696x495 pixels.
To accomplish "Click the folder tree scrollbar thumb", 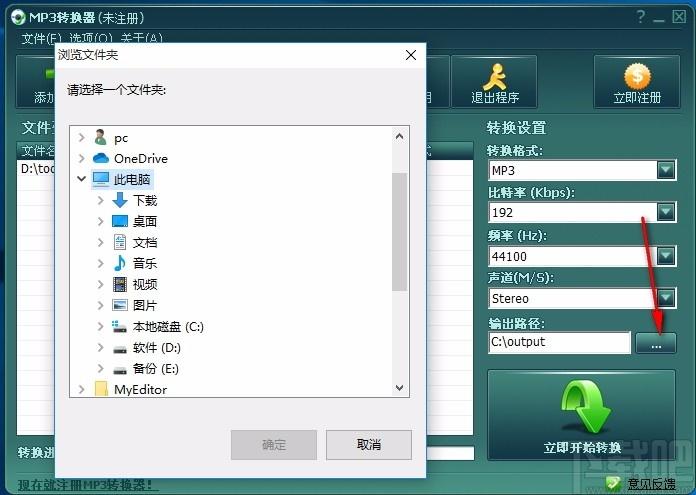I will [x=399, y=232].
